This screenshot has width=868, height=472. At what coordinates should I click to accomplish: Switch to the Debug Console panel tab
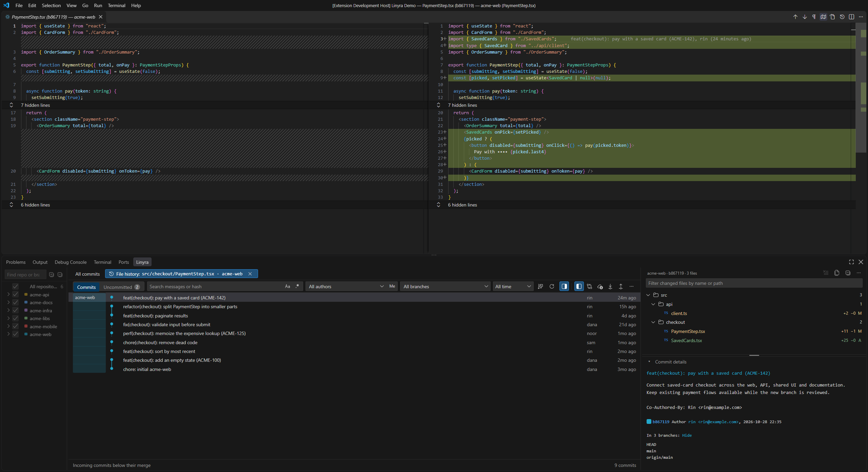tap(71, 262)
